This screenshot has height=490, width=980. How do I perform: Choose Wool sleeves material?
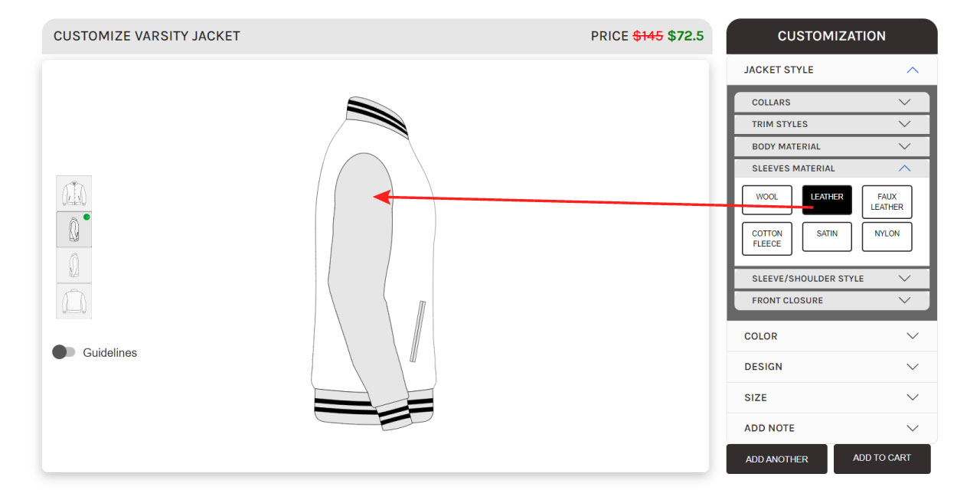point(767,201)
